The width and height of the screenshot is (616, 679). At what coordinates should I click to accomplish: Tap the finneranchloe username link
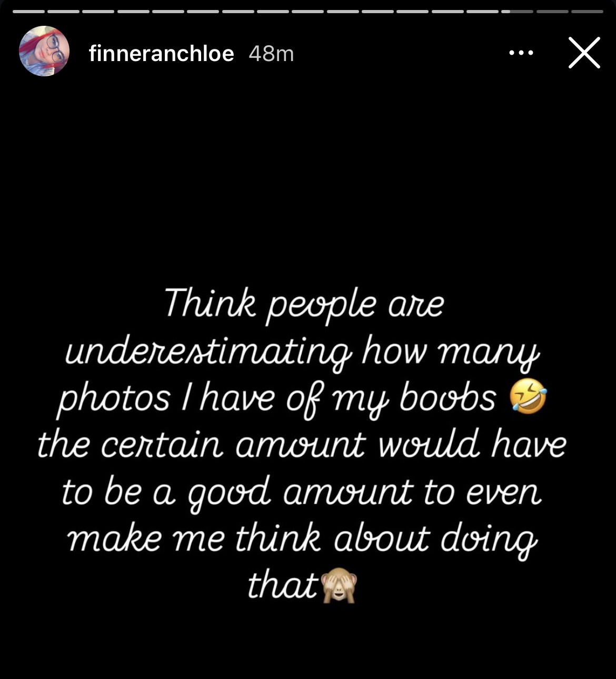pyautogui.click(x=161, y=53)
